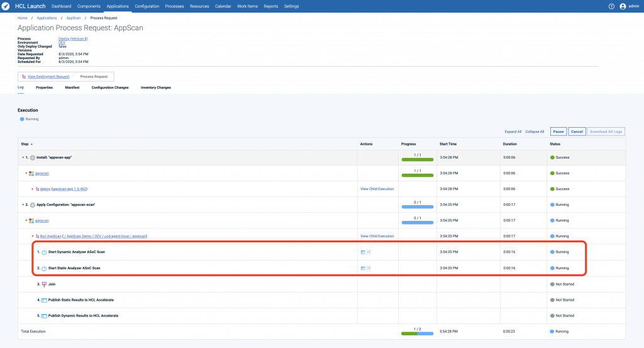
Task: Go to Home breadcrumb
Action: click(x=22, y=18)
